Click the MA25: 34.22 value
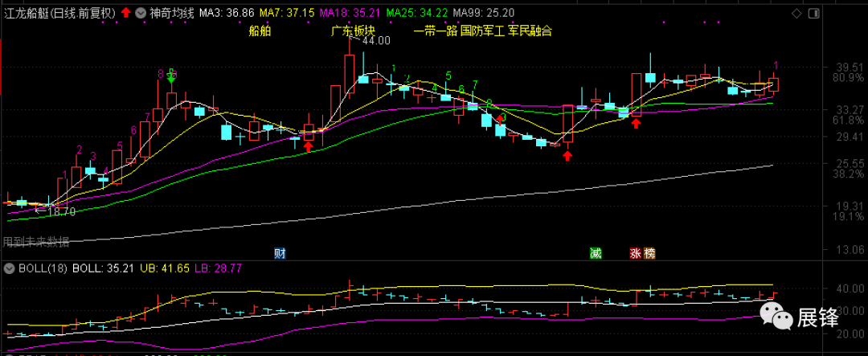The image size is (868, 356). coord(417,12)
